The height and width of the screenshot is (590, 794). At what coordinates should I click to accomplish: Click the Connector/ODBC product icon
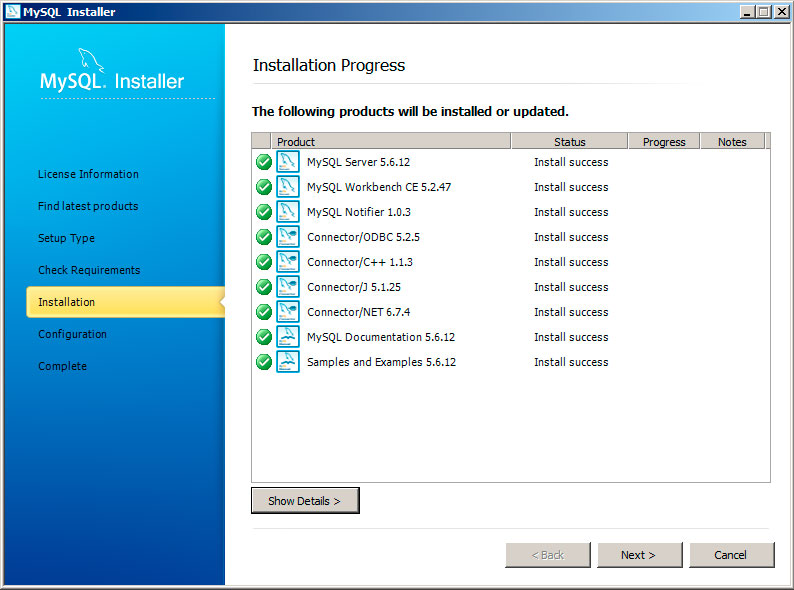288,237
